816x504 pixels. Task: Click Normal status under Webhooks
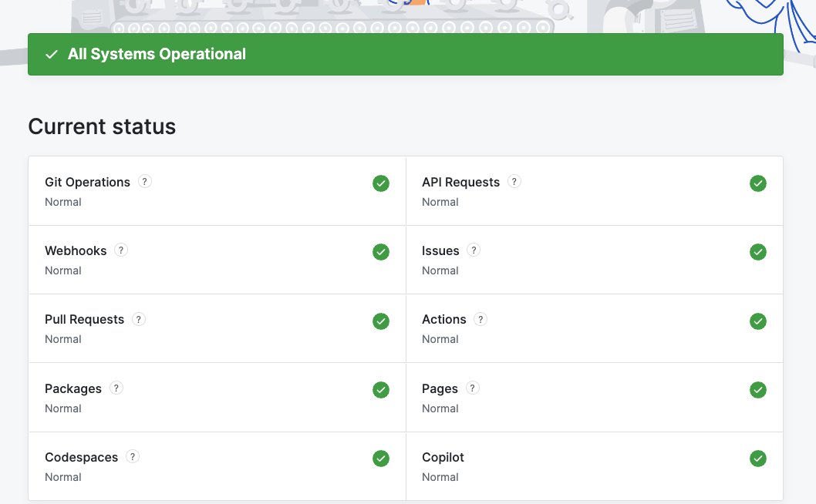63,270
